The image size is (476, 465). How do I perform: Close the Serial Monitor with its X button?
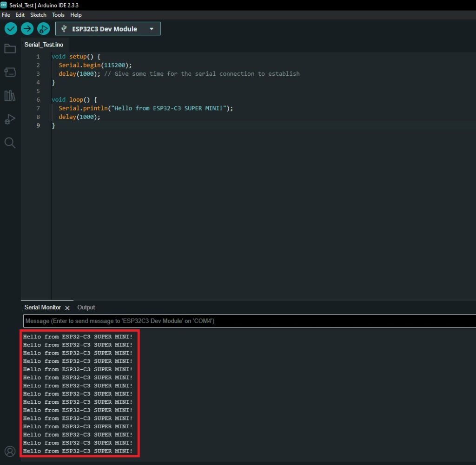(67, 308)
